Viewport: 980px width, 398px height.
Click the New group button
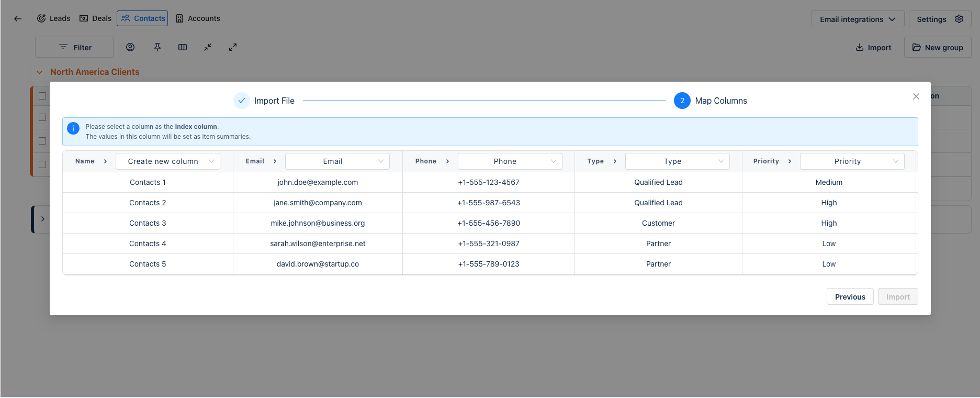pos(938,48)
